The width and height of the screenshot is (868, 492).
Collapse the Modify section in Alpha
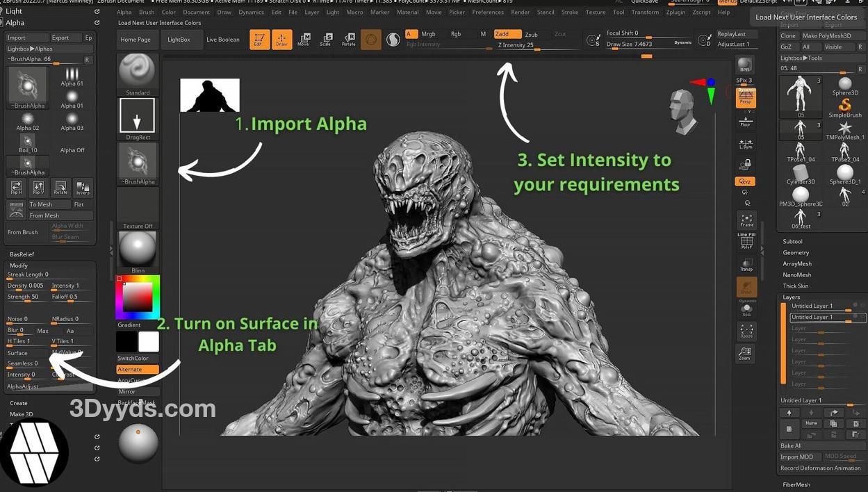(19, 265)
